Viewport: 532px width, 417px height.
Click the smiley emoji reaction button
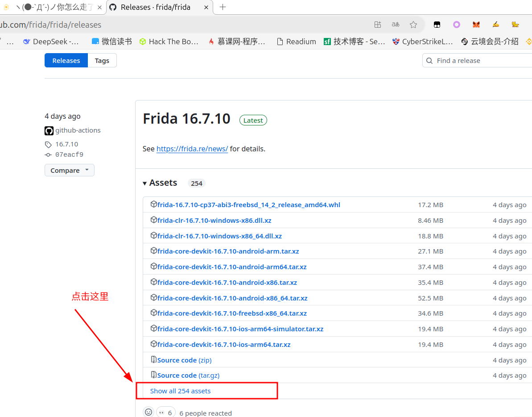(x=148, y=413)
